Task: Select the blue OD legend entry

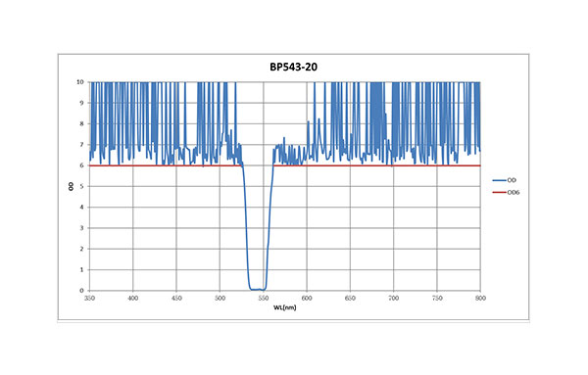Action: tap(505, 180)
